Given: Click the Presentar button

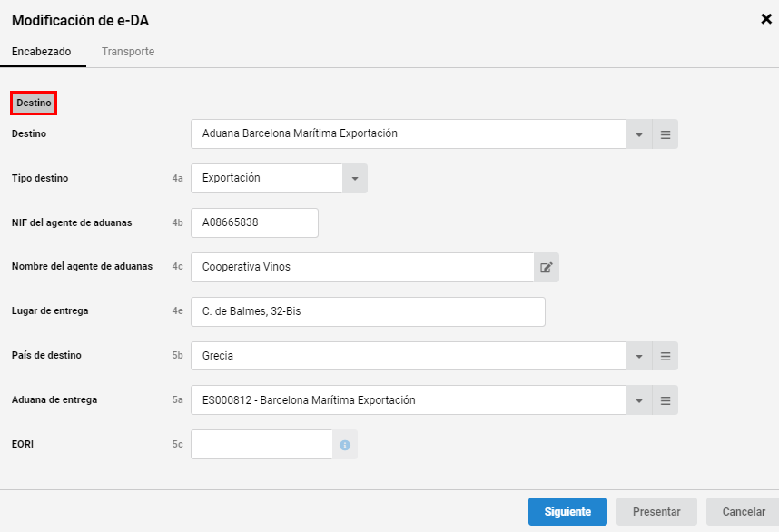Looking at the screenshot, I should [x=656, y=512].
